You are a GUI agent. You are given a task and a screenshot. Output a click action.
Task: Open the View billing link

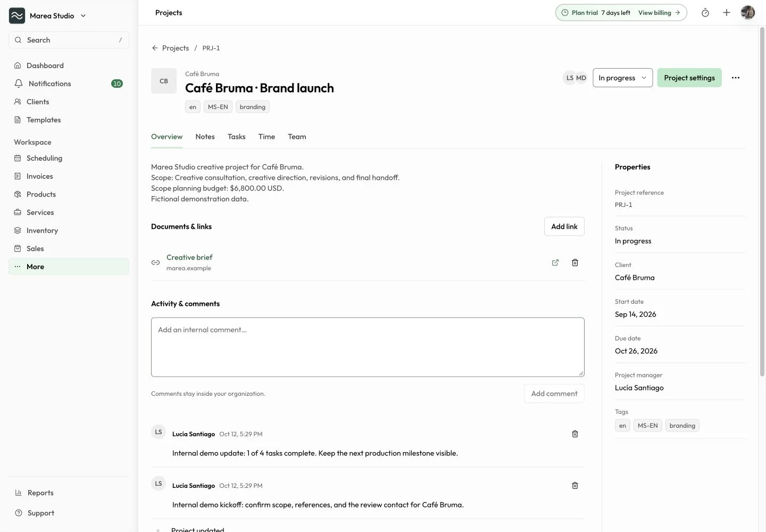[x=659, y=13]
